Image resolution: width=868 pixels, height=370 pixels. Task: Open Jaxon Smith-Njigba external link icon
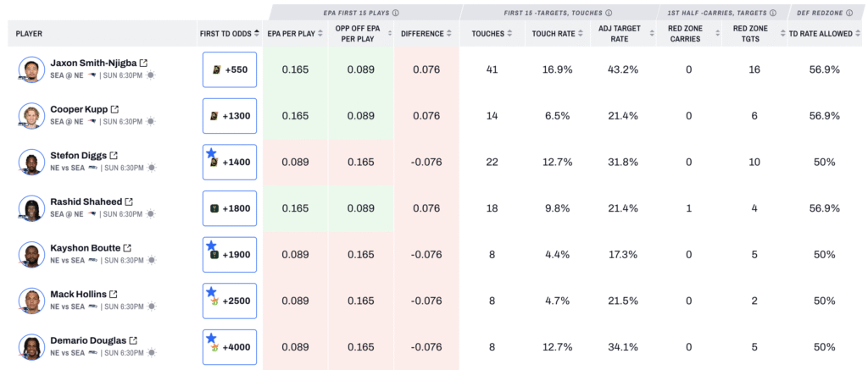coord(144,64)
